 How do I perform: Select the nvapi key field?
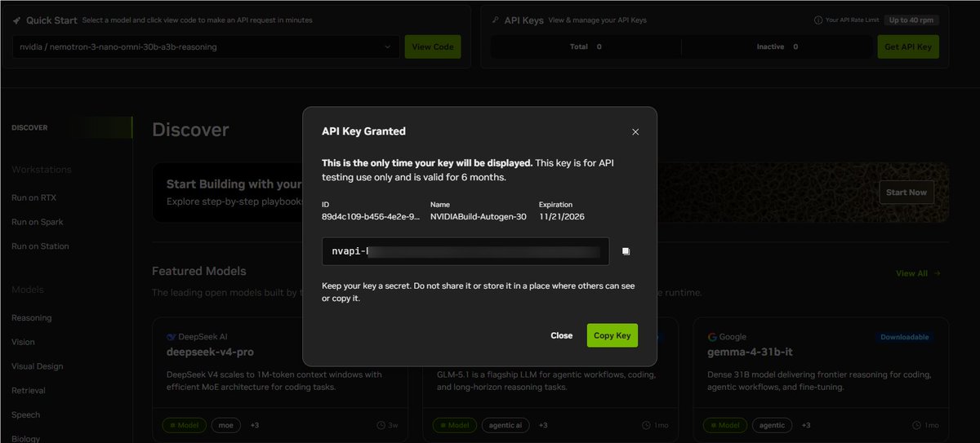coord(465,251)
